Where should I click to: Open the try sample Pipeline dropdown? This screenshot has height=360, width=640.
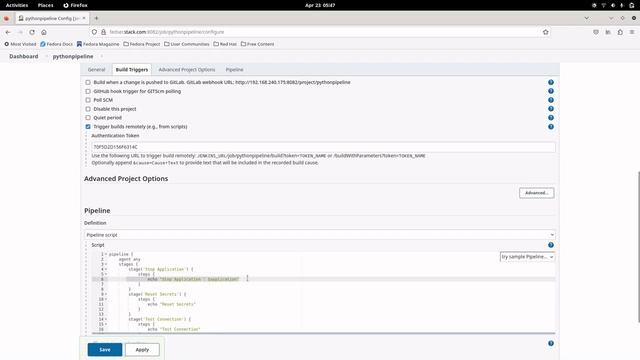(527, 257)
